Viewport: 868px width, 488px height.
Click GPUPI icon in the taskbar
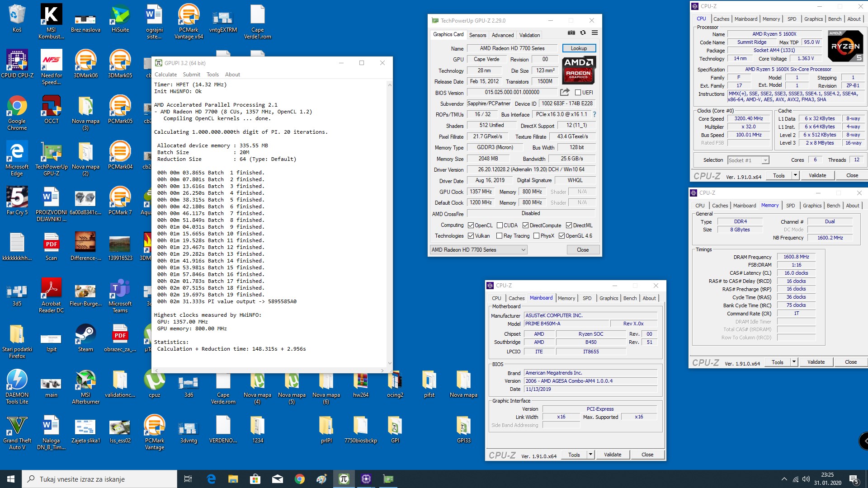pos(344,479)
